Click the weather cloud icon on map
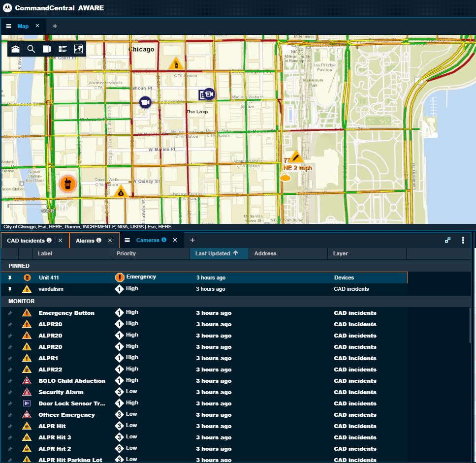 [285, 177]
